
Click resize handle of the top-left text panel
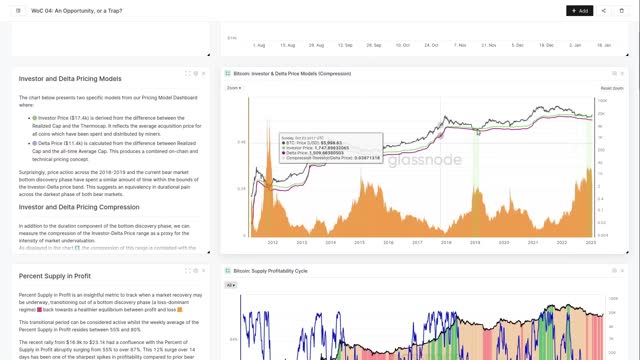pos(209,54)
